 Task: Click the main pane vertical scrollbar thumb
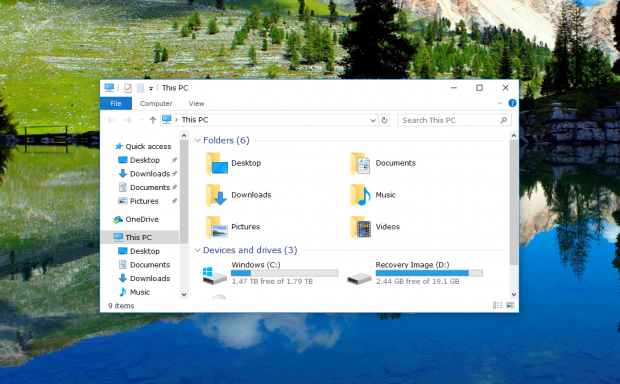tap(514, 202)
